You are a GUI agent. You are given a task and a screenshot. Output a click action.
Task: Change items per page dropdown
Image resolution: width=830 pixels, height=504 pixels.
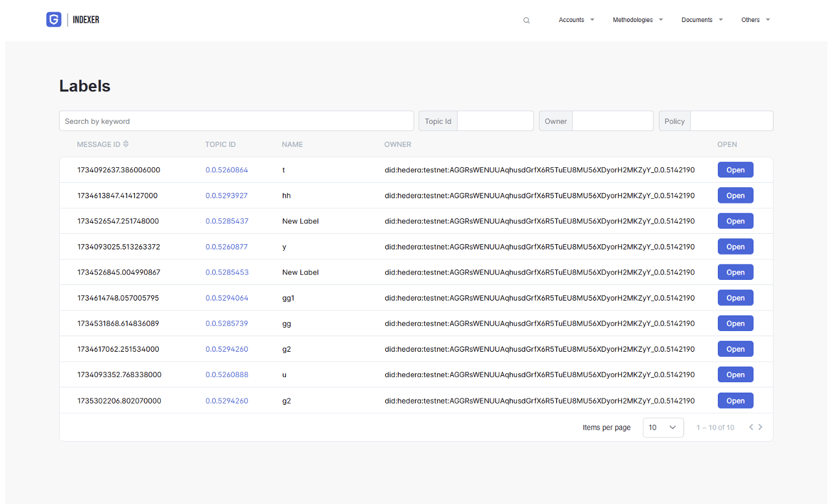(x=663, y=428)
